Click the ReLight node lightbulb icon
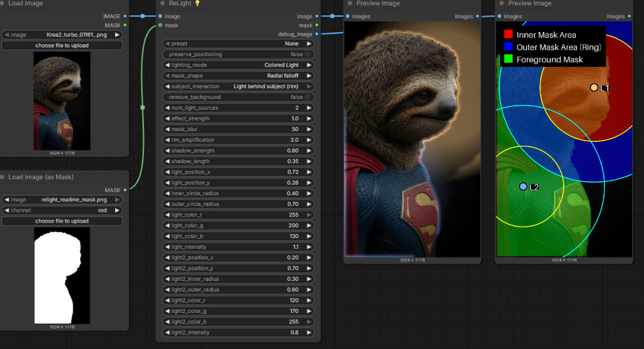Image resolution: width=644 pixels, height=349 pixels. point(197,3)
